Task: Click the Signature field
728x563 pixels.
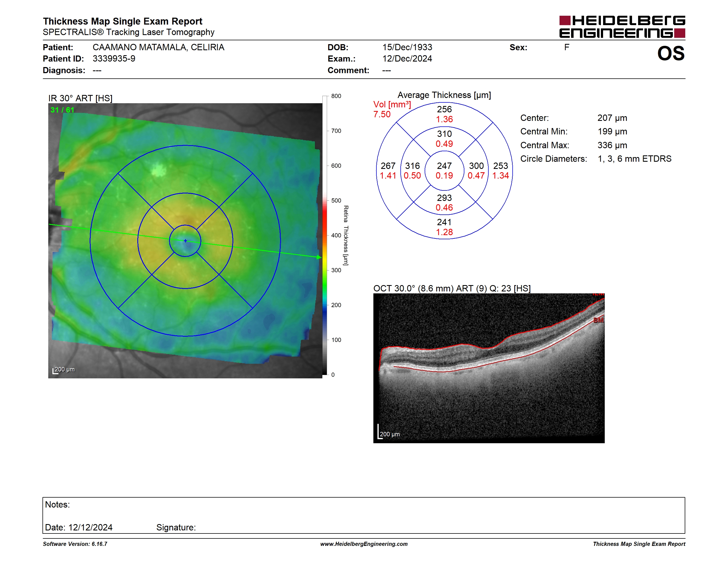Action: tap(176, 527)
